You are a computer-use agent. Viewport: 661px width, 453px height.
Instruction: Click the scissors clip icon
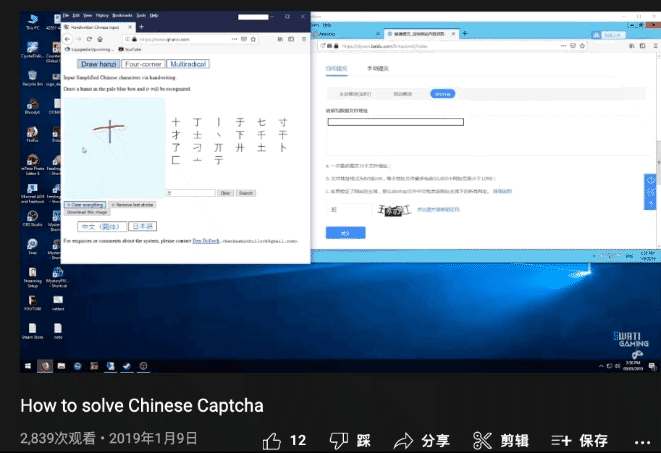pos(482,440)
